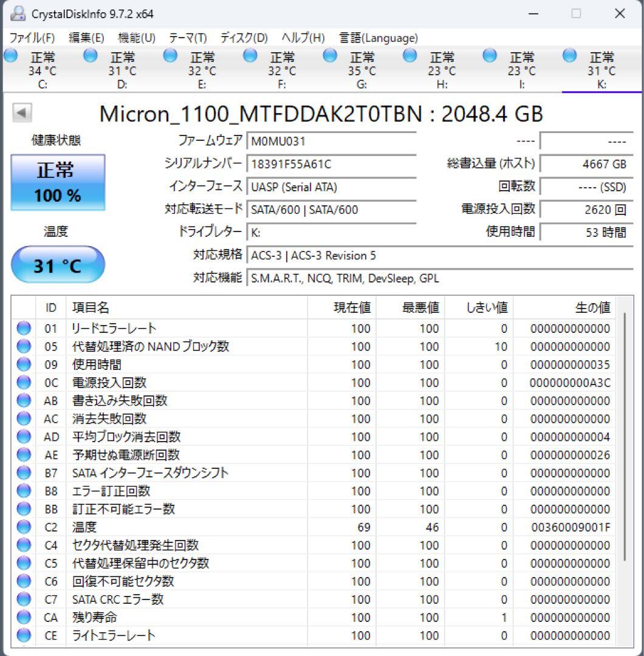Click the ID column header
Viewport: 644px width, 656px height.
(50, 308)
